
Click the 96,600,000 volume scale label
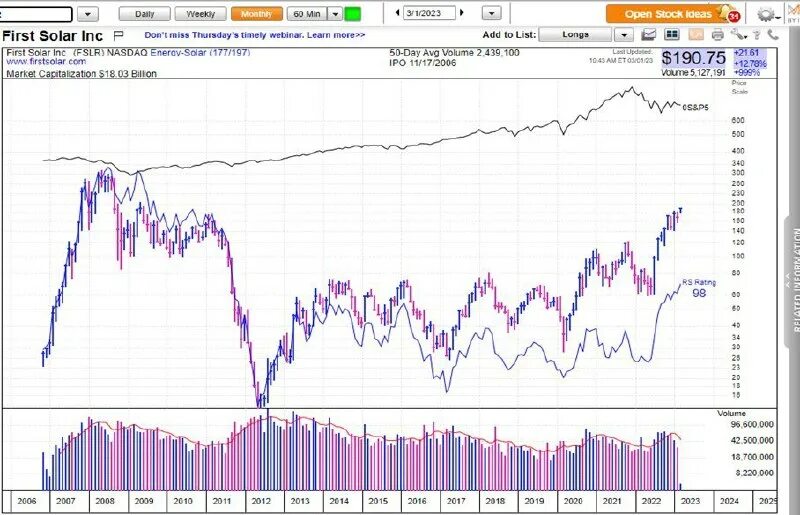(x=752, y=424)
